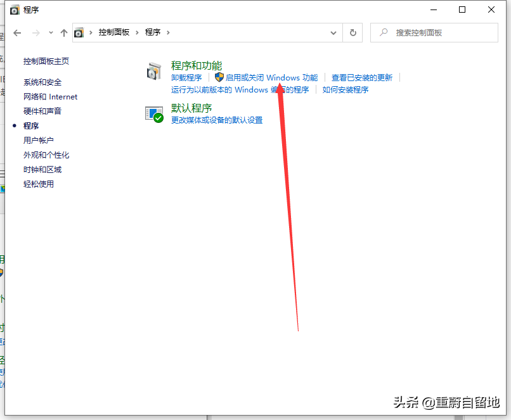Click the refresh icon beside the address bar
The width and height of the screenshot is (511, 420).
[353, 32]
